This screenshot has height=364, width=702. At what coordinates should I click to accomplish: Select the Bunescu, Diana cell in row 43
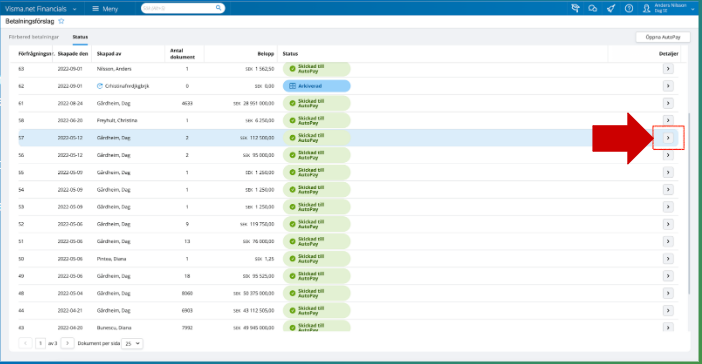click(114, 328)
